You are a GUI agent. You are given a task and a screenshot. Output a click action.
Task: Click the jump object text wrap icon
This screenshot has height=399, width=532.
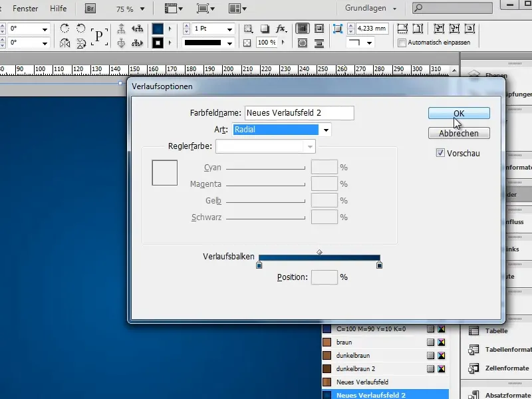point(319,43)
